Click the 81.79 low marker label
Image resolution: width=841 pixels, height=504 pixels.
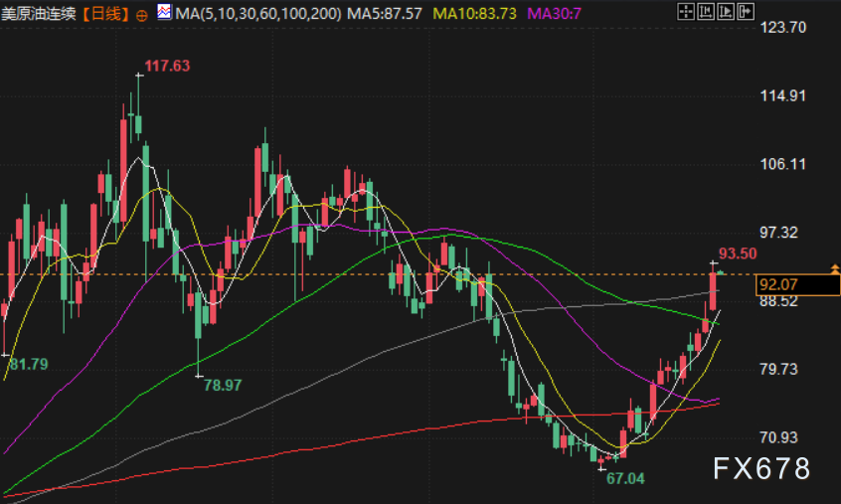tap(29, 365)
